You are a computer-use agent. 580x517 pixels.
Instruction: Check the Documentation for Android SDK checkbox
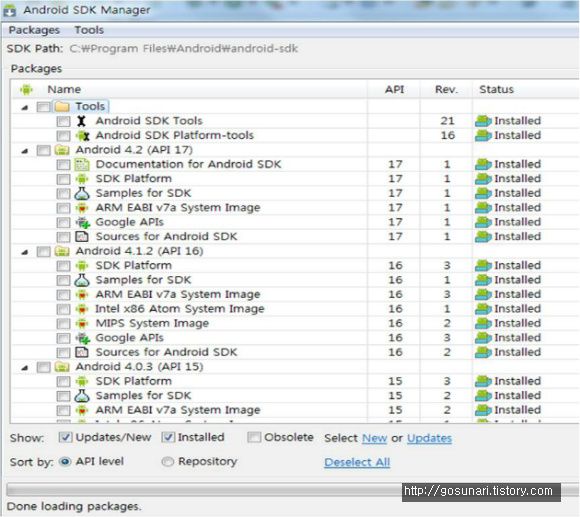63,165
